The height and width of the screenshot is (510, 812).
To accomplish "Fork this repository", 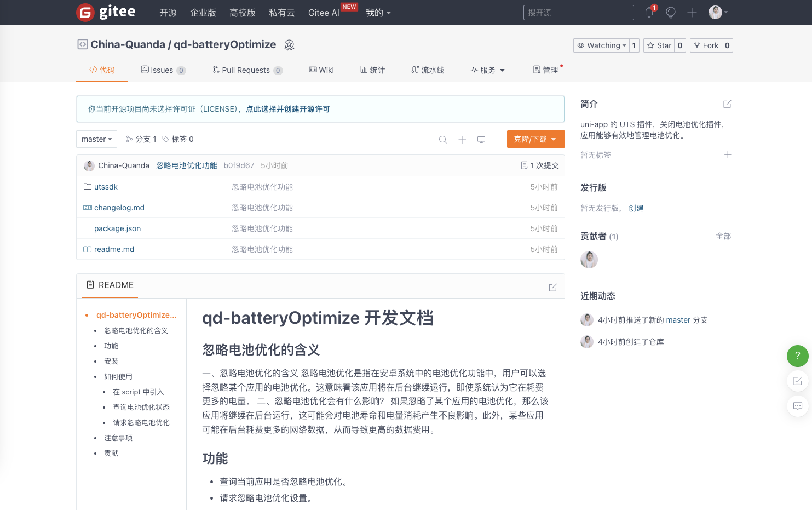I will pos(706,45).
